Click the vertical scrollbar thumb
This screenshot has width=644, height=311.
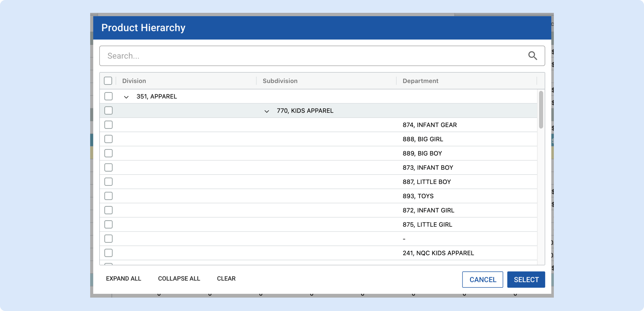click(541, 110)
